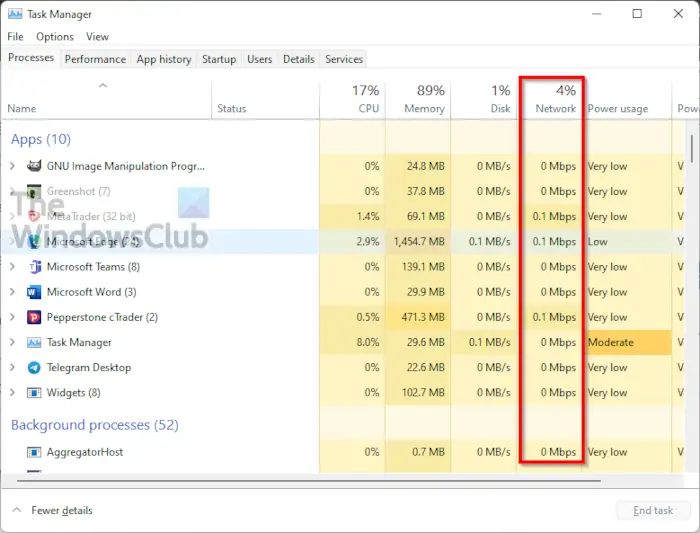The height and width of the screenshot is (533, 700).
Task: Click the vertical scrollbar thumb
Action: point(692,149)
